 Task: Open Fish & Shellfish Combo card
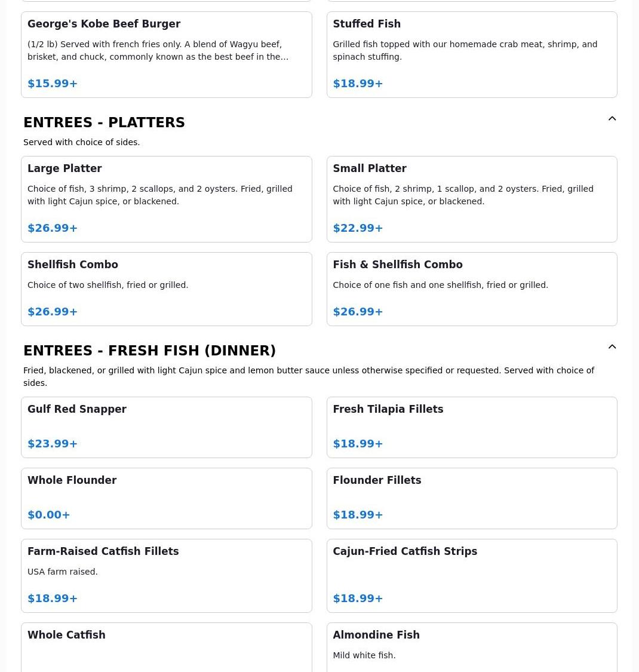coord(471,289)
